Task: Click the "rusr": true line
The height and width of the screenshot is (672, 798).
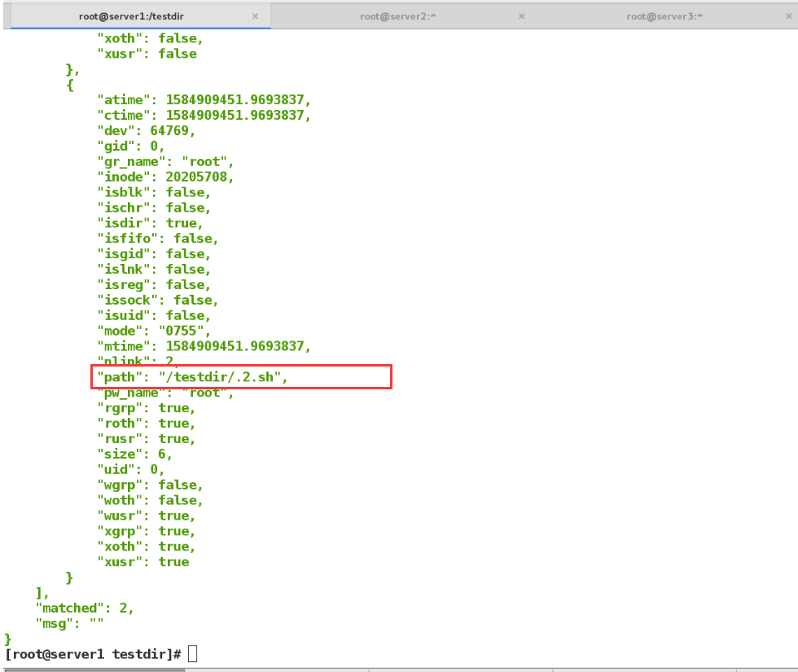Action: click(146, 439)
